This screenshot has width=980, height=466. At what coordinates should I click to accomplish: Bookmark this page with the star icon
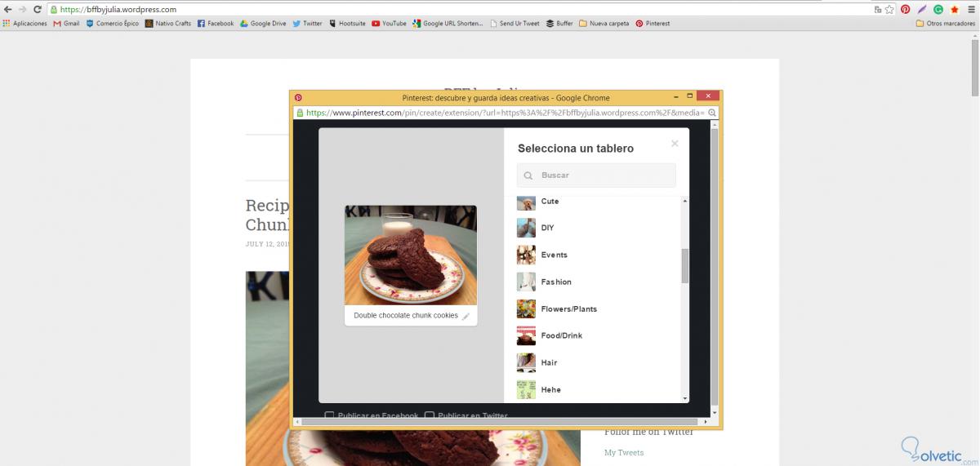click(889, 10)
